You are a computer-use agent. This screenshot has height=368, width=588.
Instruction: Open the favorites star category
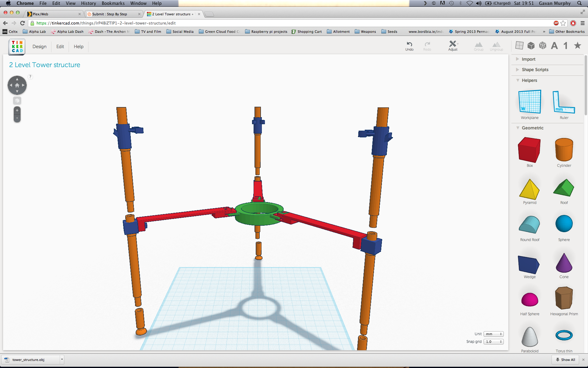(578, 45)
